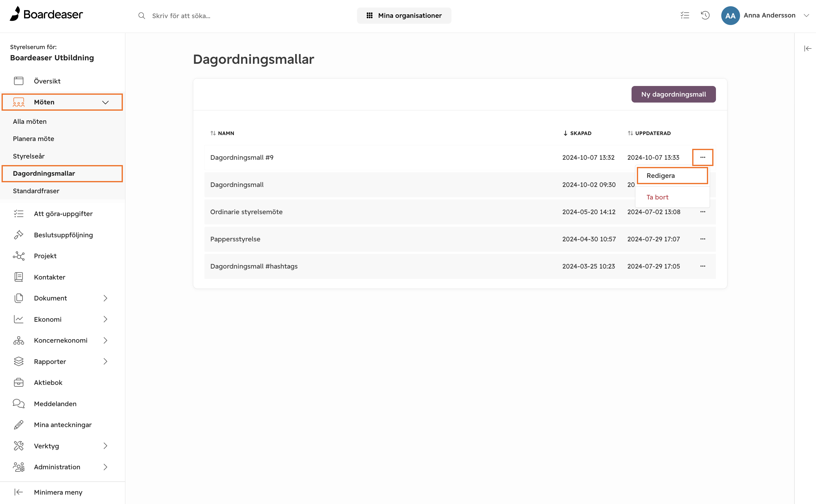Open Meddelanden chat icon

[x=19, y=404]
